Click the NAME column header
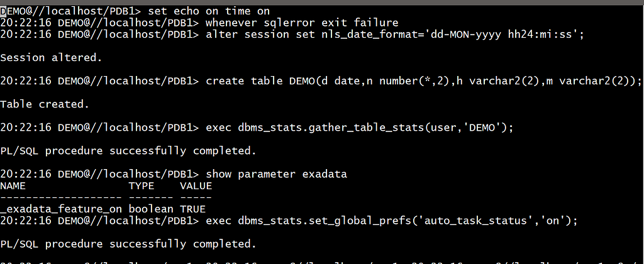 [13, 186]
